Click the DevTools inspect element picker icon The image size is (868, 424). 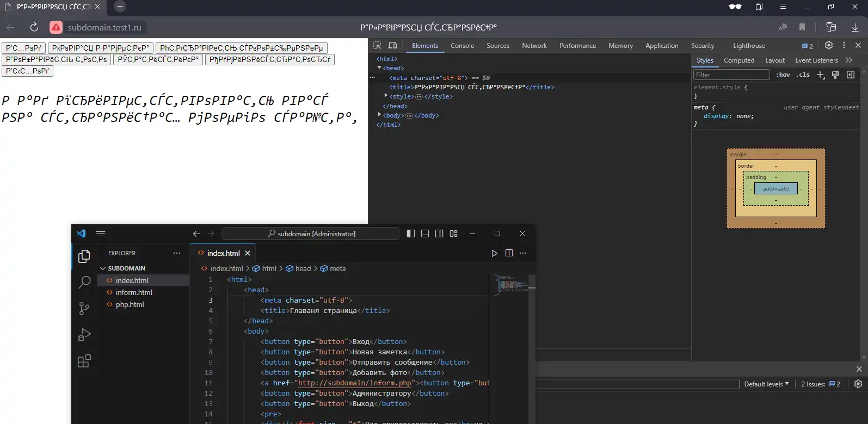coord(377,46)
